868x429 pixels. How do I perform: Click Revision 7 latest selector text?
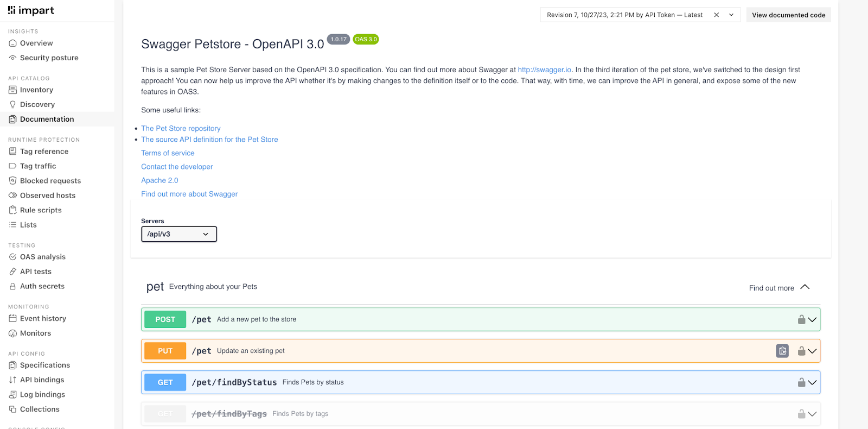625,15
